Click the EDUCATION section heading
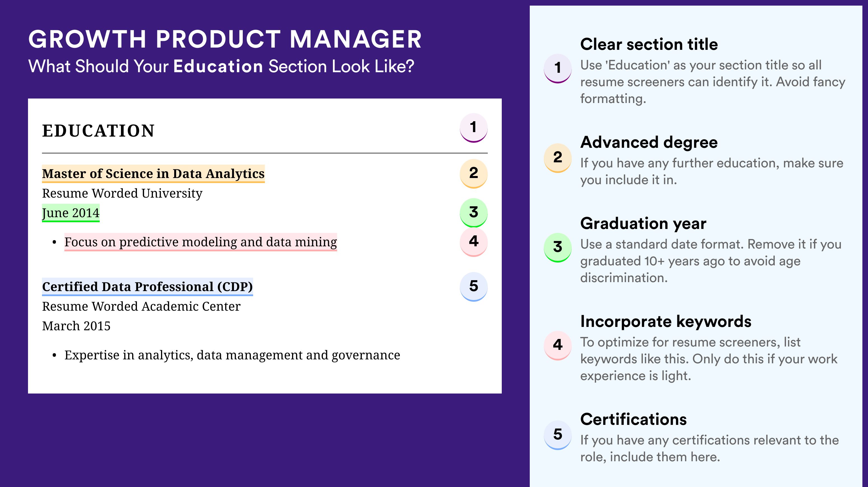868x487 pixels. 98,131
